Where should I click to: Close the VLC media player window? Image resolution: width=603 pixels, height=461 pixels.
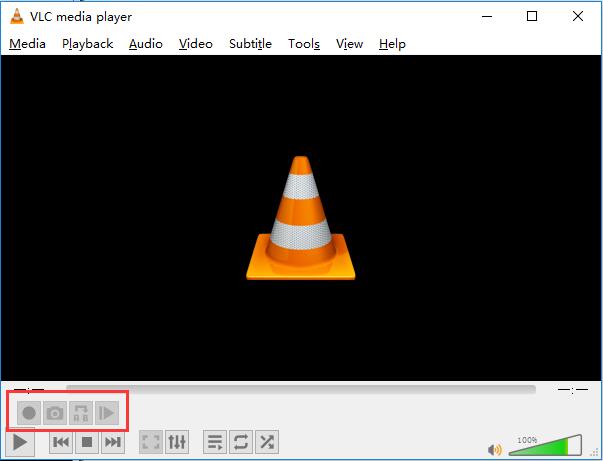(x=578, y=16)
